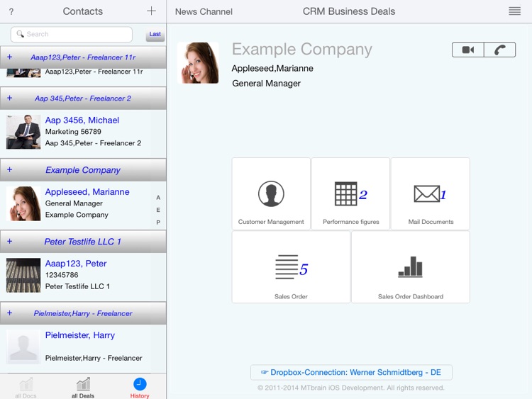Start a video call with Marianne
The width and height of the screenshot is (532, 399).
coord(468,50)
